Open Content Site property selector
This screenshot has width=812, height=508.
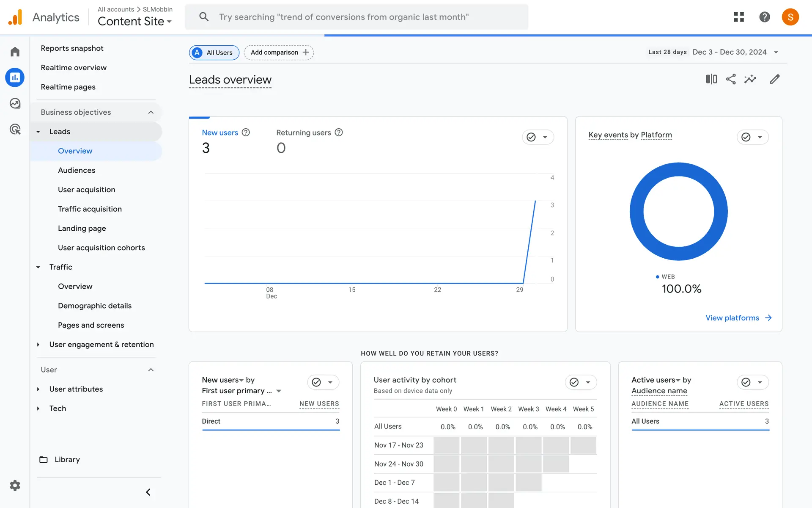(134, 21)
